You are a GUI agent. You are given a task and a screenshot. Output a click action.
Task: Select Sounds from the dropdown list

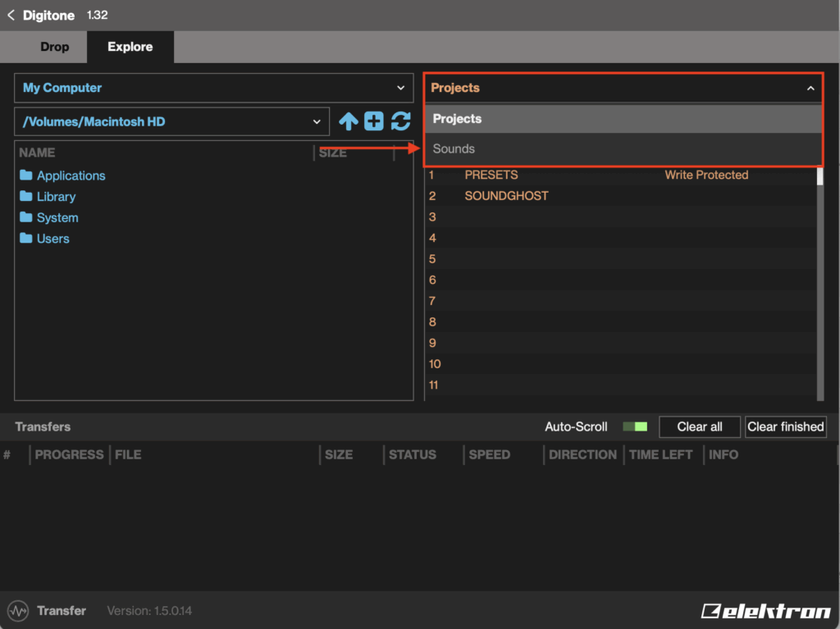point(454,149)
